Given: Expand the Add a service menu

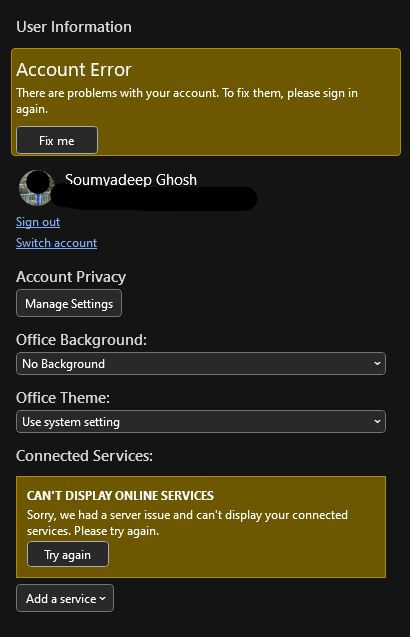Looking at the screenshot, I should pos(65,598).
